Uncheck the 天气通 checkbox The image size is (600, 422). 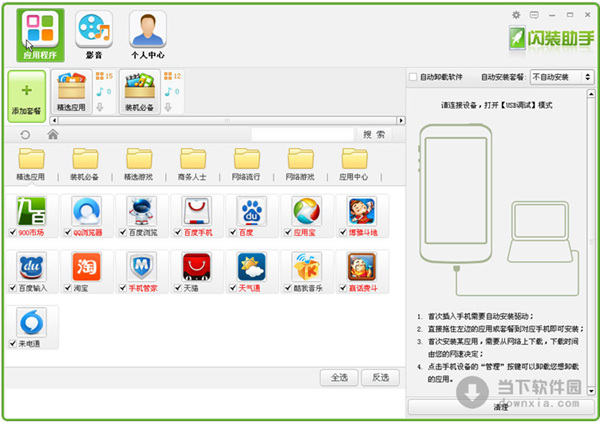[233, 288]
